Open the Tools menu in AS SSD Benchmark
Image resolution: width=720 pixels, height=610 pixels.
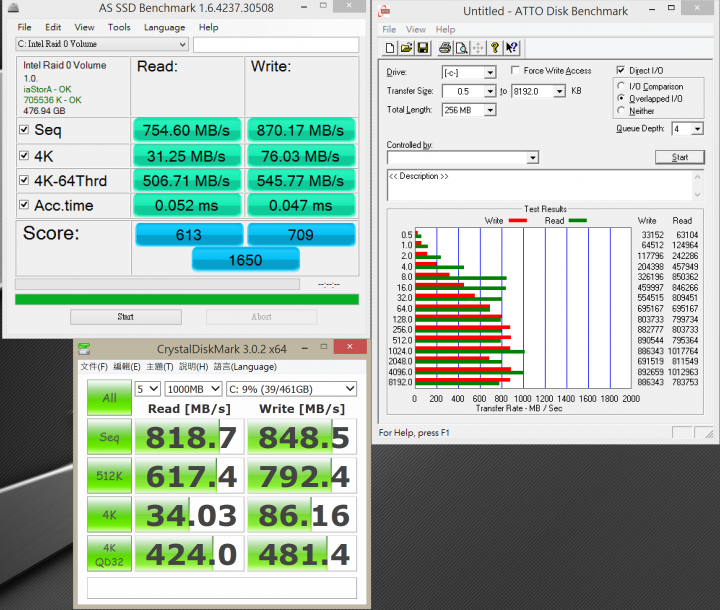point(119,27)
